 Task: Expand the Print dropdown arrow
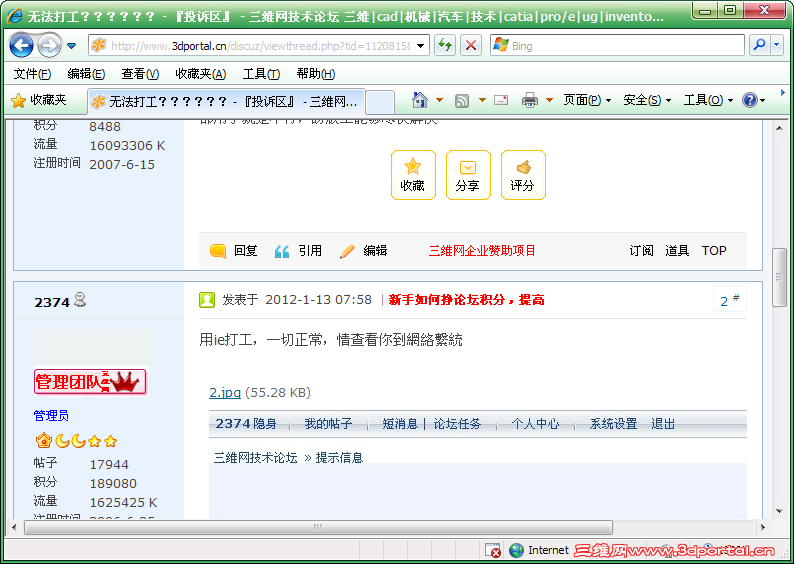(x=549, y=100)
